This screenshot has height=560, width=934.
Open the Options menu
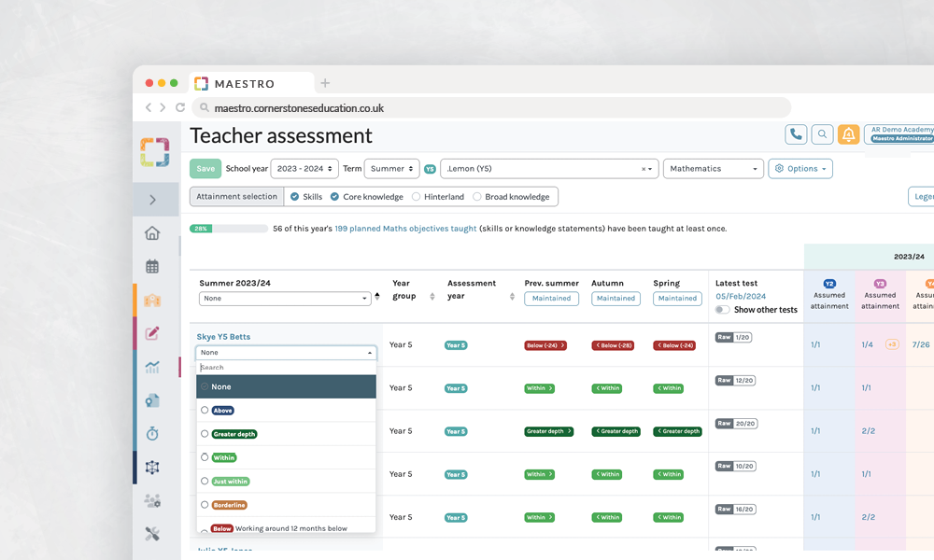[800, 169]
